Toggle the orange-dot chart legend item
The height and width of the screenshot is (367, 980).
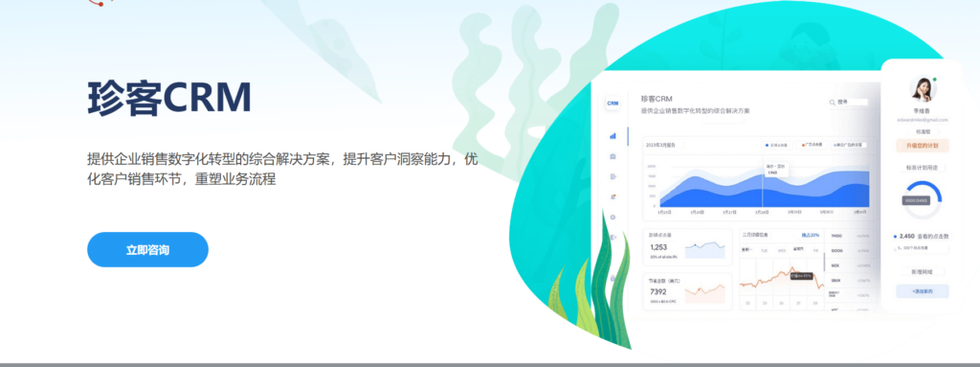[x=812, y=145]
